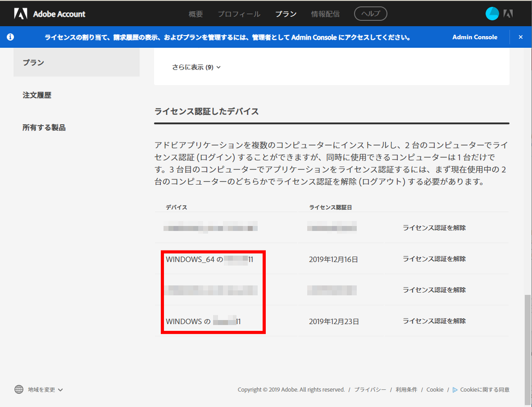Click the ヘルプ button
This screenshot has width=532, height=407.
[371, 13]
